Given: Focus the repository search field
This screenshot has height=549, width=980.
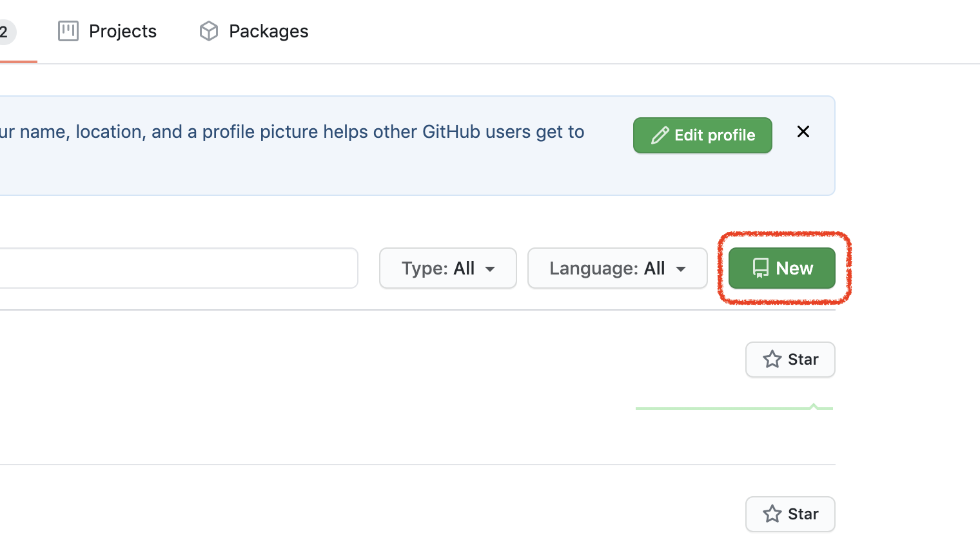Looking at the screenshot, I should click(x=174, y=268).
